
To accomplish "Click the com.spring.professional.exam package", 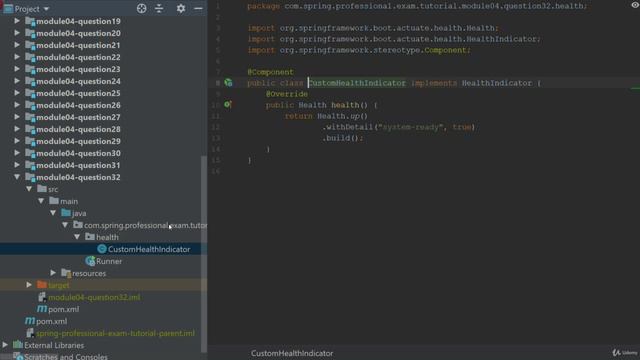I will pyautogui.click(x=145, y=225).
